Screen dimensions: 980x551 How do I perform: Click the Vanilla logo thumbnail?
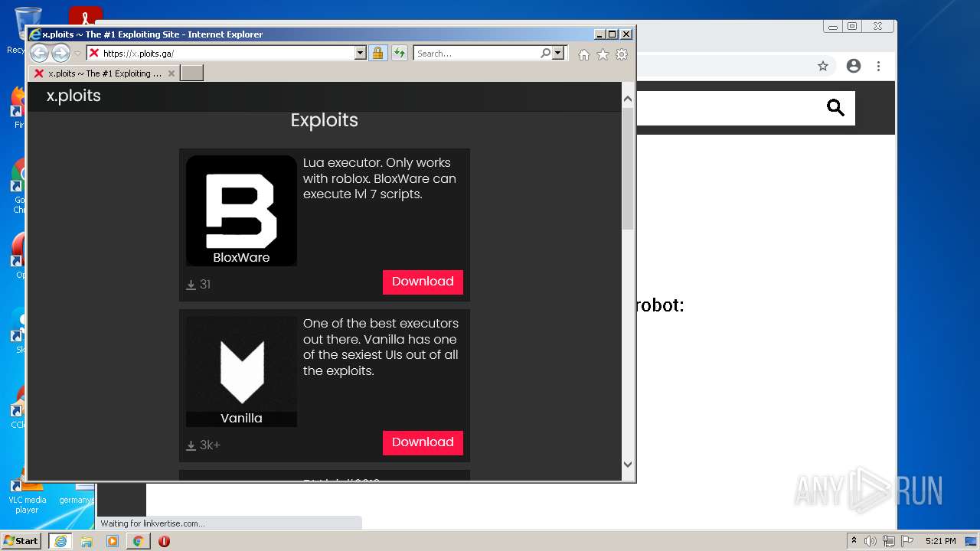point(241,371)
